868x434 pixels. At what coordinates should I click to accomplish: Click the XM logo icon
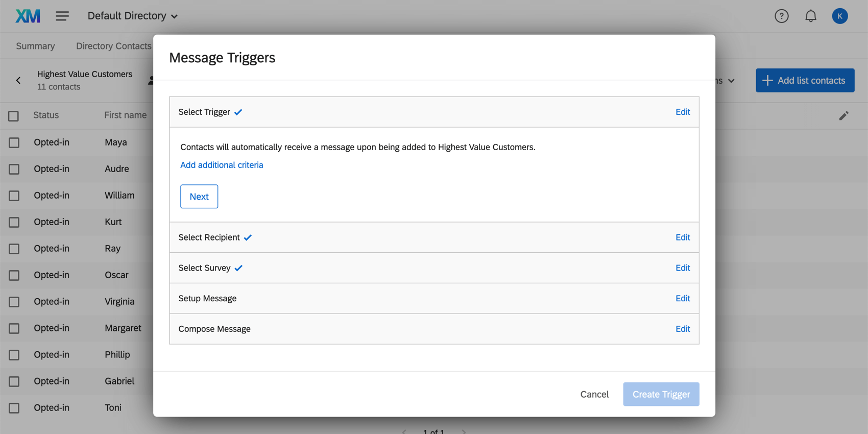click(x=28, y=16)
